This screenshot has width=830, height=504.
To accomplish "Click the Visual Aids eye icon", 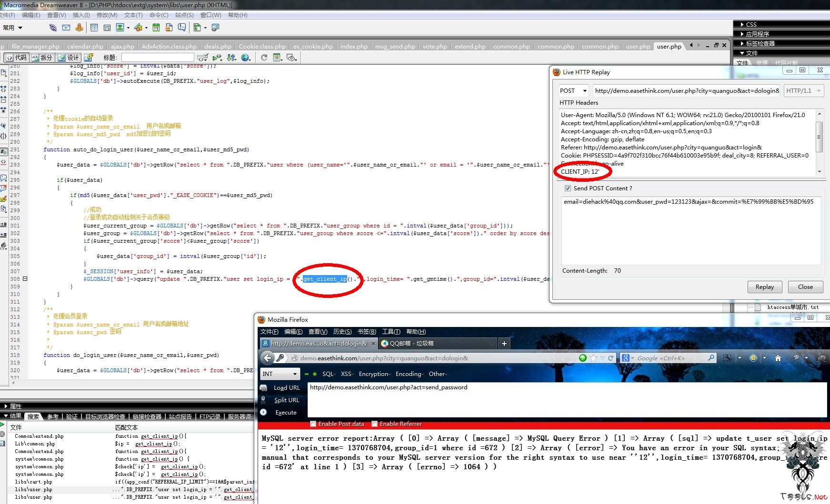I will point(292,58).
